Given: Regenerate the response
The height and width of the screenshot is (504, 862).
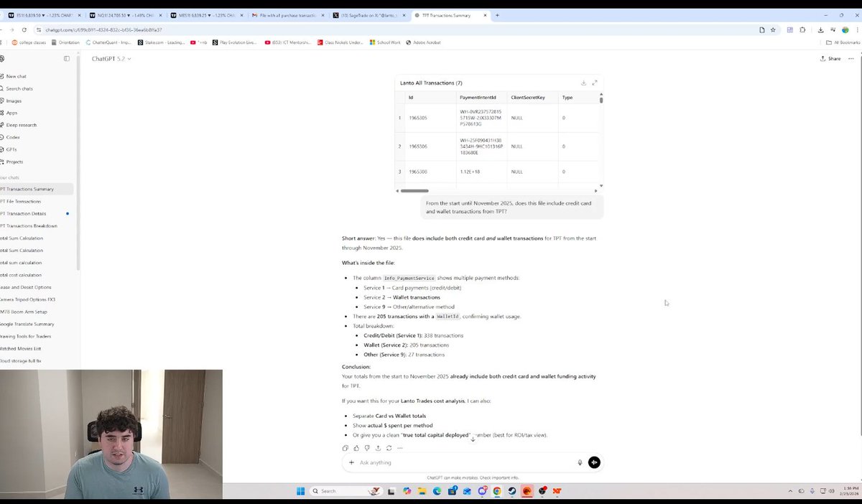Looking at the screenshot, I should click(389, 448).
